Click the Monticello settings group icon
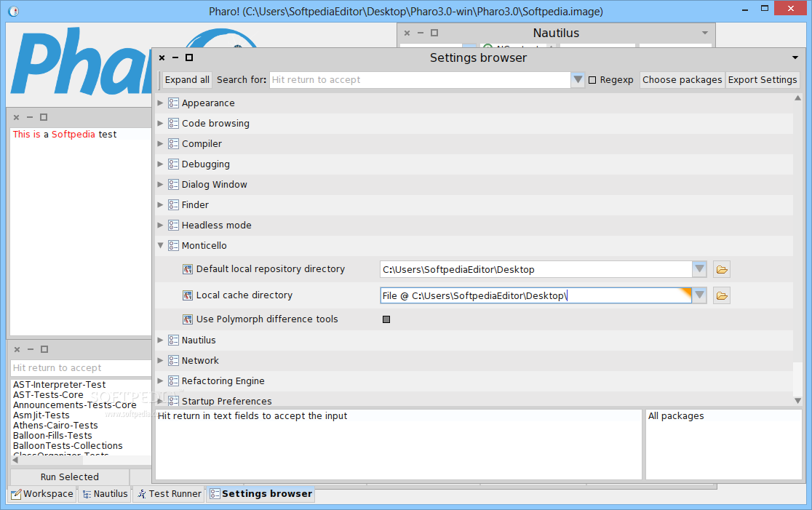 pos(173,245)
